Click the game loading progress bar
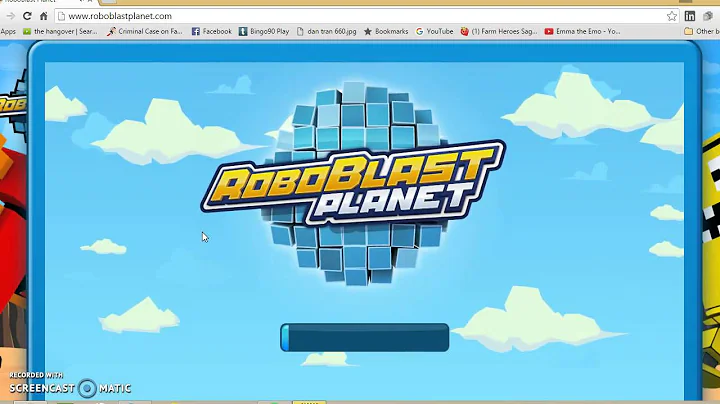This screenshot has width=720, height=404. point(365,337)
